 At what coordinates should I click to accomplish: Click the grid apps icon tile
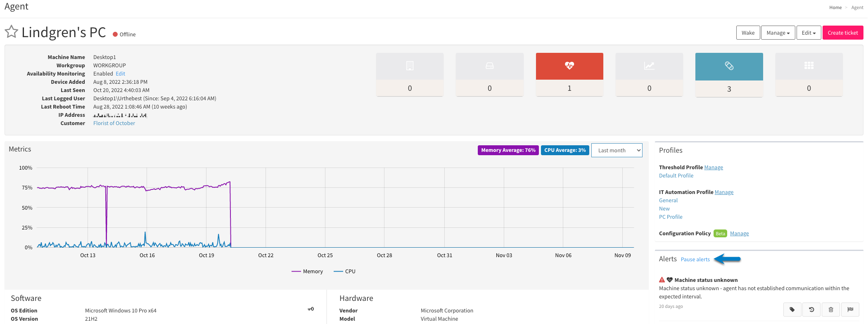click(809, 74)
